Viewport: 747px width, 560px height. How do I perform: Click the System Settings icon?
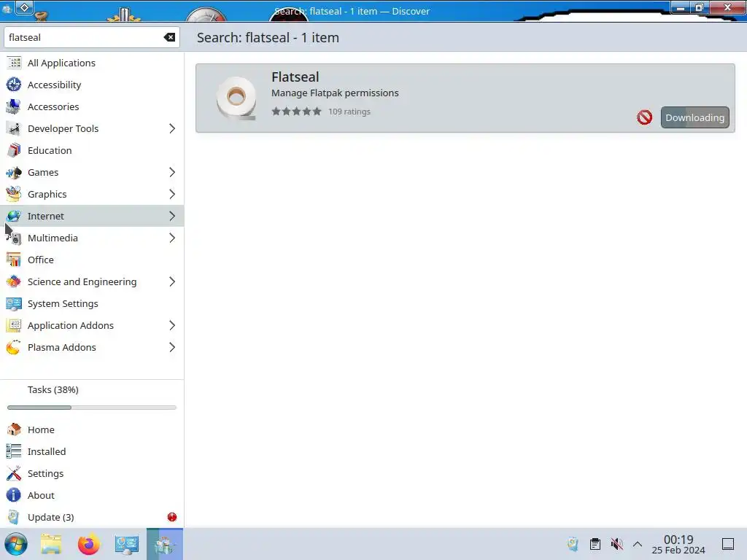click(x=14, y=304)
